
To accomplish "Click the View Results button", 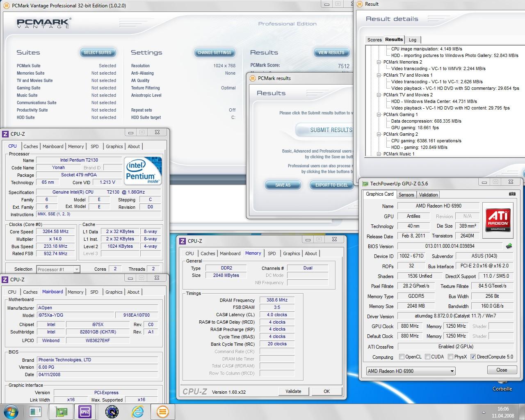I will pyautogui.click(x=331, y=52).
